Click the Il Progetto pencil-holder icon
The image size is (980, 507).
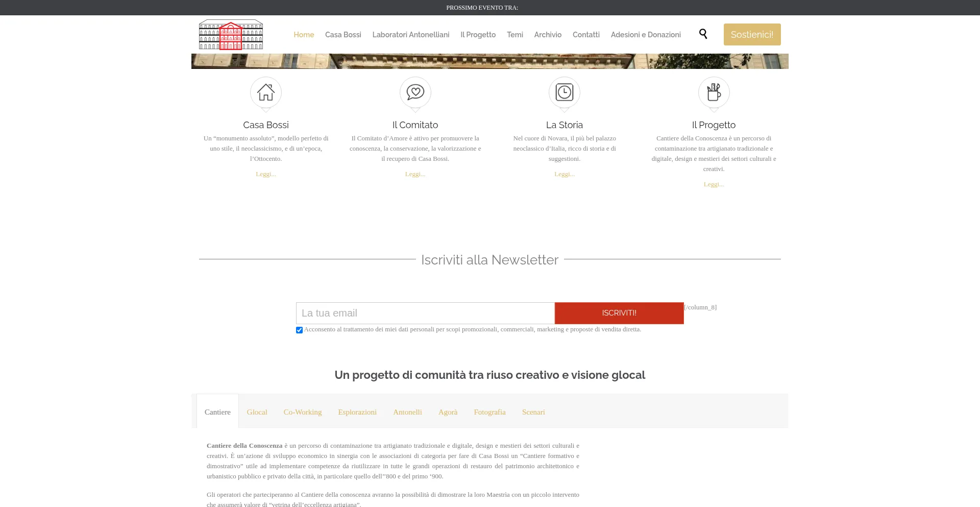(x=714, y=93)
